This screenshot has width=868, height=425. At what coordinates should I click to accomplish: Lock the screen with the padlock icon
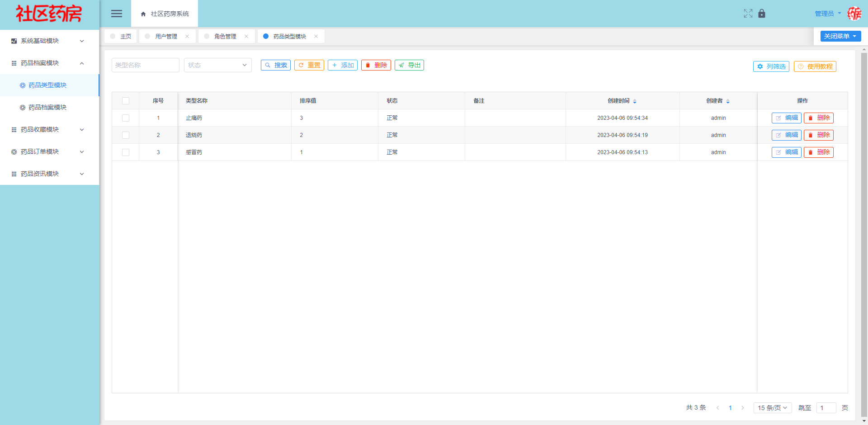click(x=762, y=14)
